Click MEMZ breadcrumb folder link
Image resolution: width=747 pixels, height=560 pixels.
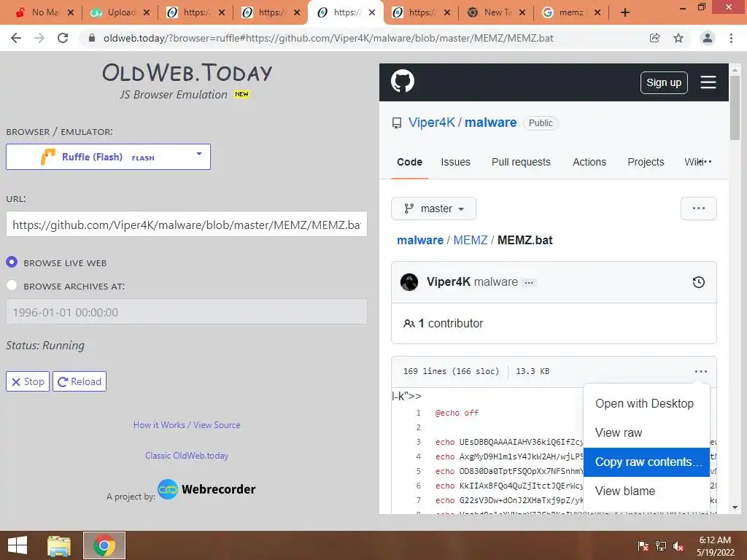[471, 240]
